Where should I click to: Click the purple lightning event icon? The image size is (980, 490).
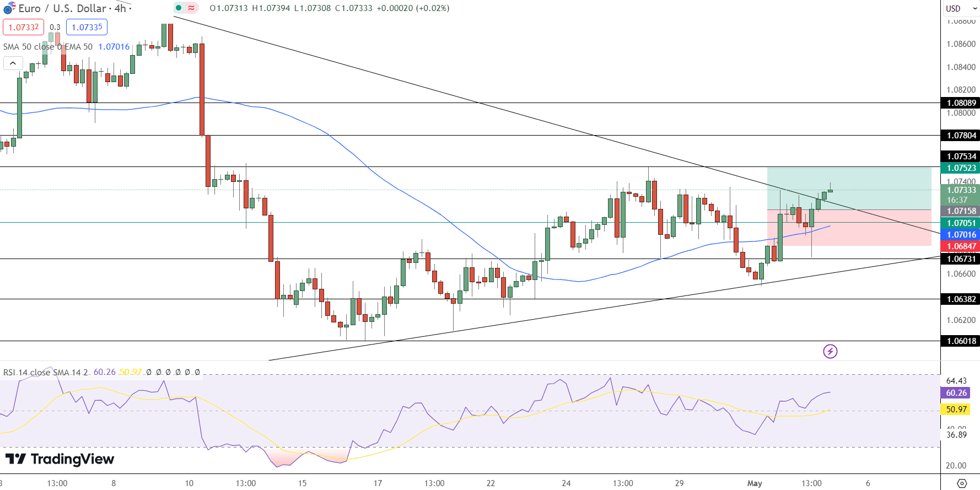click(830, 351)
